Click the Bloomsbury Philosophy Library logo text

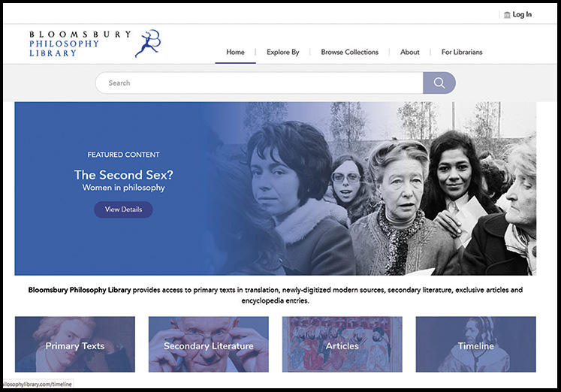point(80,44)
